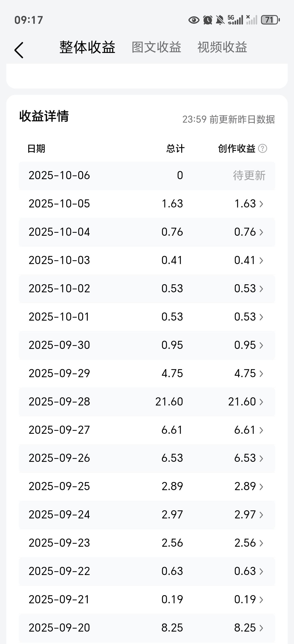Switch to the 图文收益 tab
Viewport: 294px width, 644px height.
pos(156,47)
